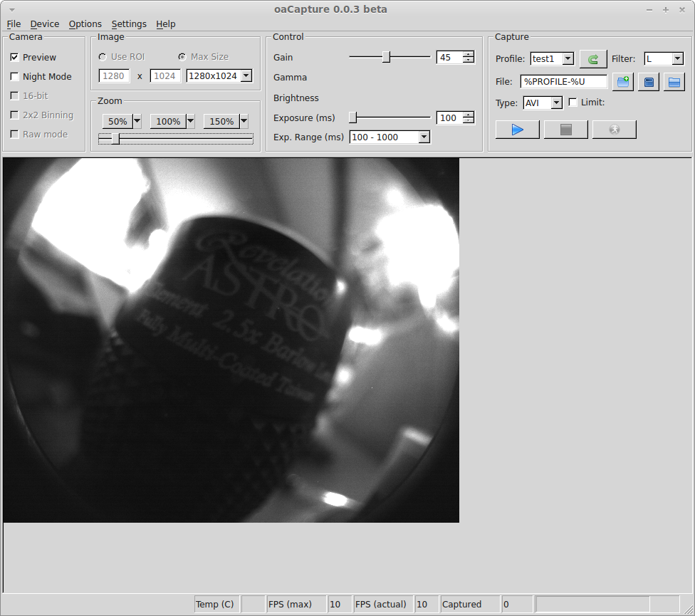This screenshot has width=695, height=616.
Task: Click the autorun round icon button
Action: pos(614,130)
